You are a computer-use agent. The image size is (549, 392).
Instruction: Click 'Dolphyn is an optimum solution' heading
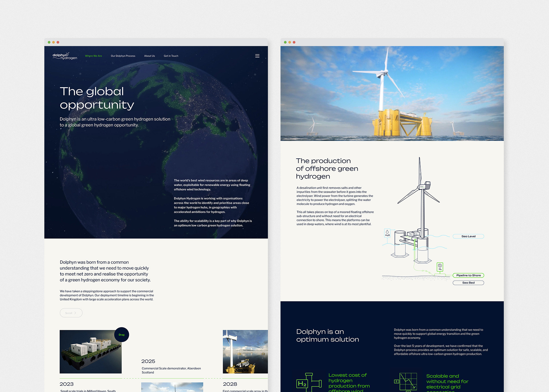point(328,335)
